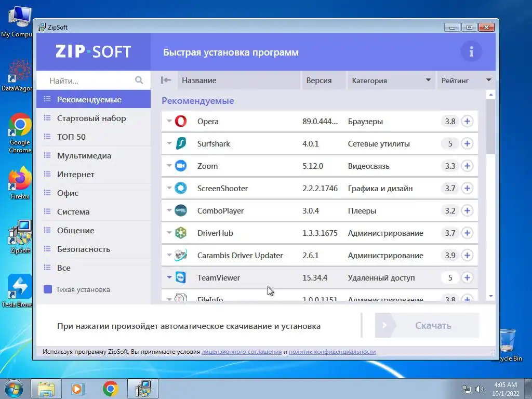The image size is (532, 399).
Task: Open the ZipSoft desktop shortcut
Action: [20, 236]
